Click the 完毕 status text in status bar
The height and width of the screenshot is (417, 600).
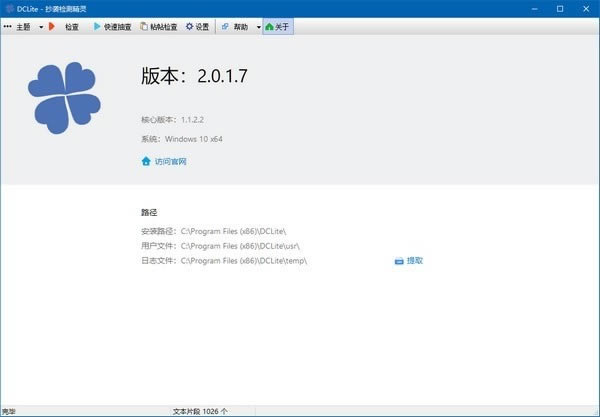pyautogui.click(x=9, y=411)
